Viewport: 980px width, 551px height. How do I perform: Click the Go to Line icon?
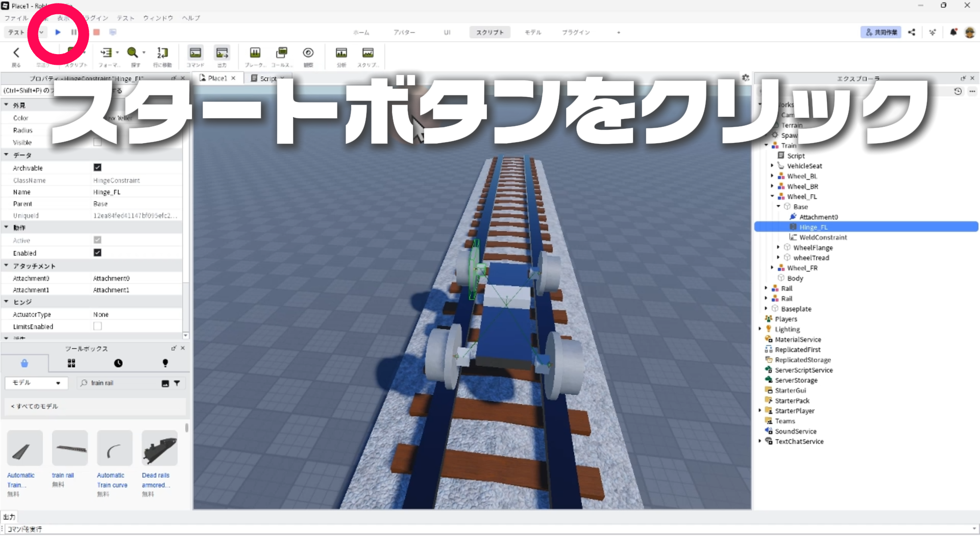tap(162, 53)
